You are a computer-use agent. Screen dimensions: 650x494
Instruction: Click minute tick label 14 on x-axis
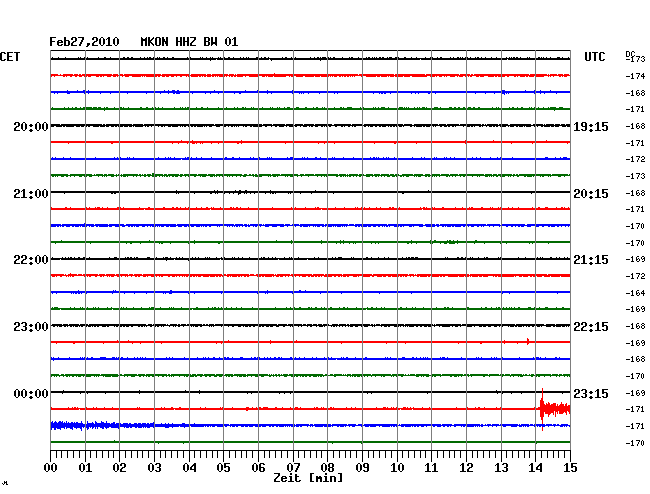(x=536, y=468)
